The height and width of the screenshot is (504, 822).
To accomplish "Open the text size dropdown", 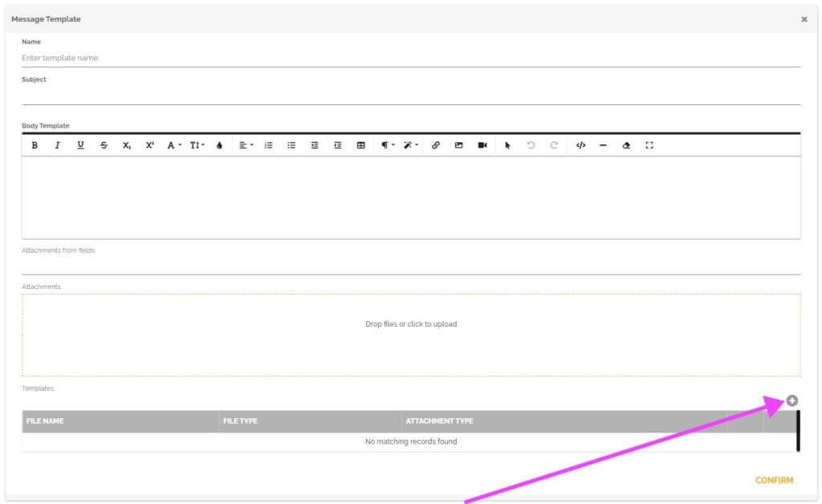I will coord(196,144).
